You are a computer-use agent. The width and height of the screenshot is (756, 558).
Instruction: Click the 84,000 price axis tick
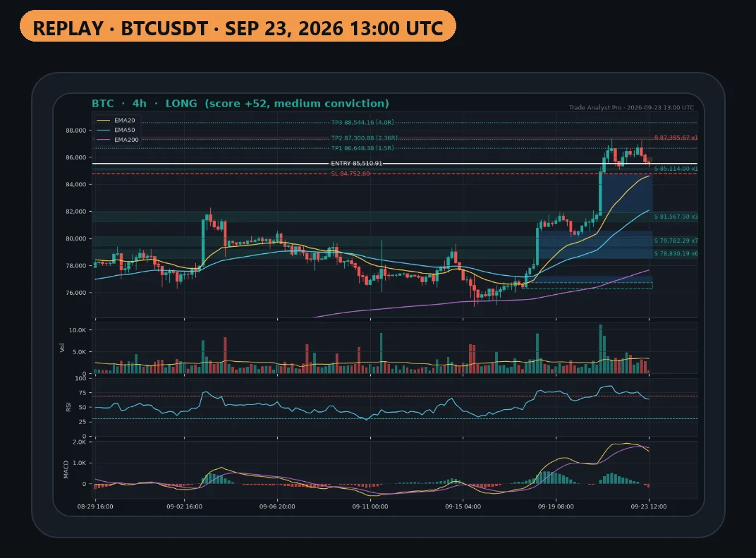(75, 184)
